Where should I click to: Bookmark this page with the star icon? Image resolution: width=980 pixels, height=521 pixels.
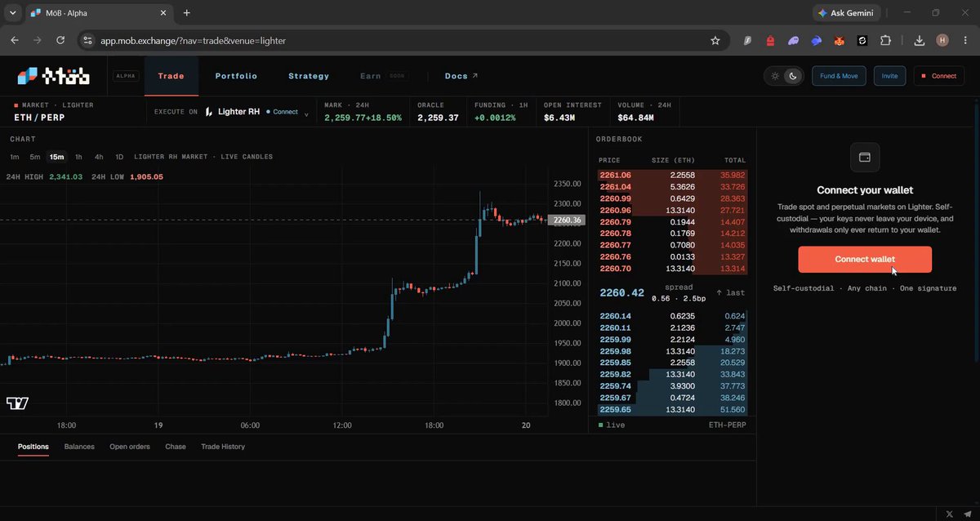[715, 40]
